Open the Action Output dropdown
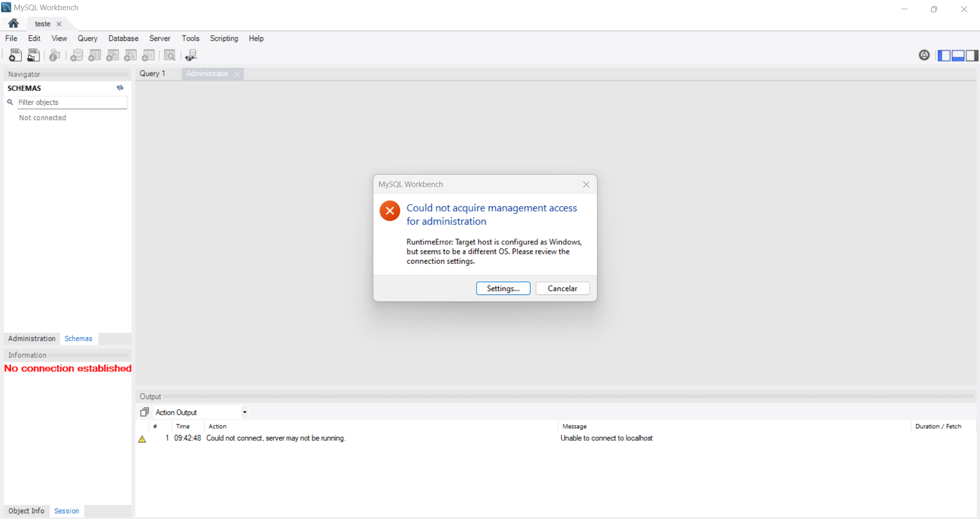 (x=245, y=412)
